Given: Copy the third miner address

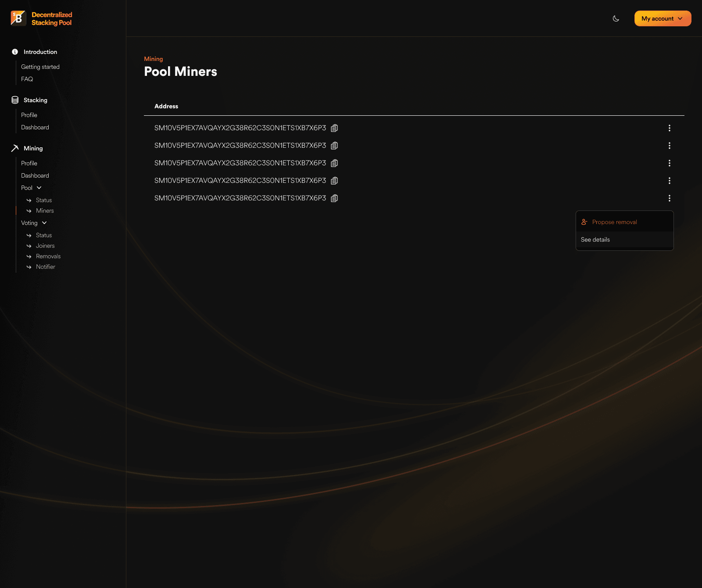Looking at the screenshot, I should coord(334,163).
